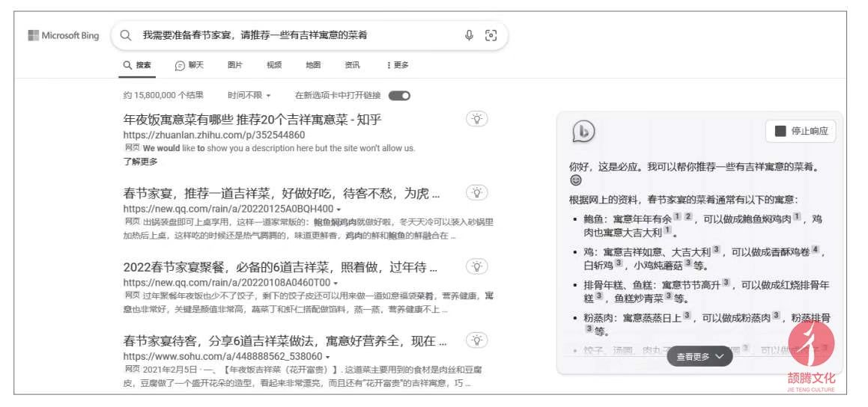Image resolution: width=868 pixels, height=407 pixels.
Task: Open 2022春节家宴聚餐 result title
Action: (280, 268)
